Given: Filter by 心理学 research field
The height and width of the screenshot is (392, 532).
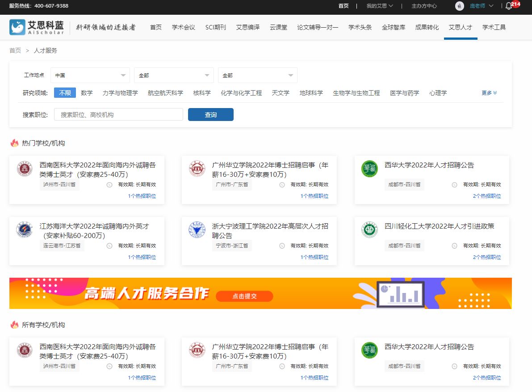Looking at the screenshot, I should [x=438, y=93].
